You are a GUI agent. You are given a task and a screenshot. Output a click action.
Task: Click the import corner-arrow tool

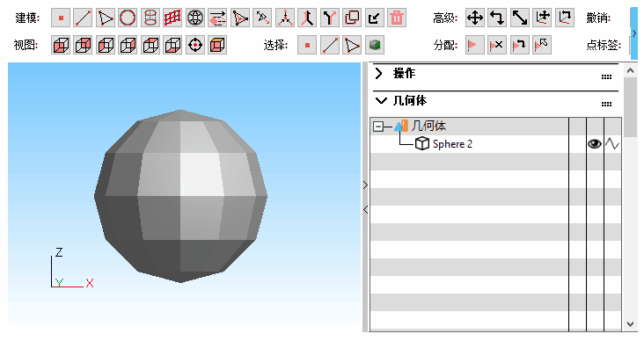(x=352, y=18)
